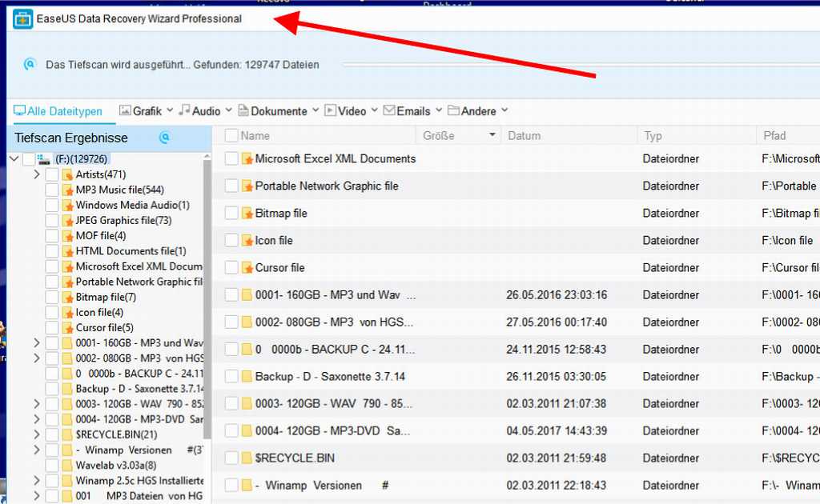Check the box for Microsoft Excel XML Documents row
Screen dimensions: 820x504
click(231, 159)
